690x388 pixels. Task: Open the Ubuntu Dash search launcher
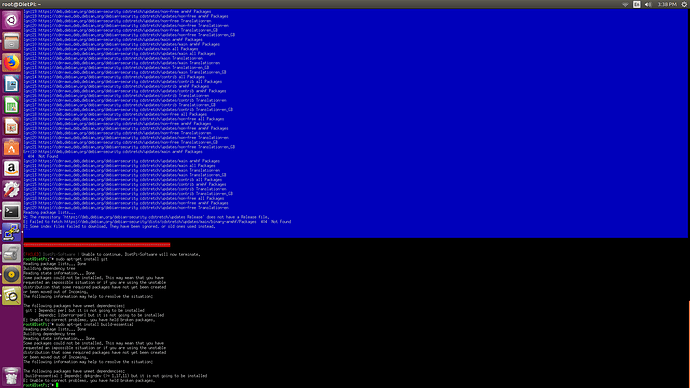(x=11, y=20)
